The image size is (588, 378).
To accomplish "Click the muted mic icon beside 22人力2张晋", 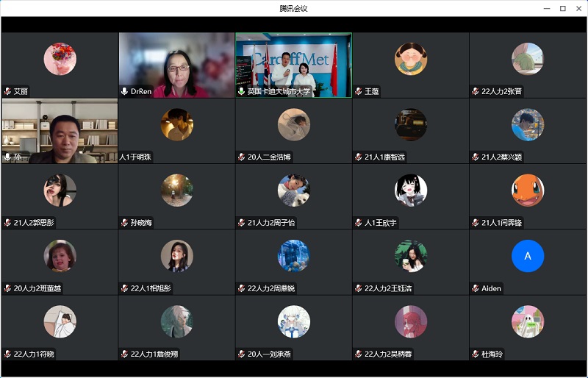I will [476, 92].
